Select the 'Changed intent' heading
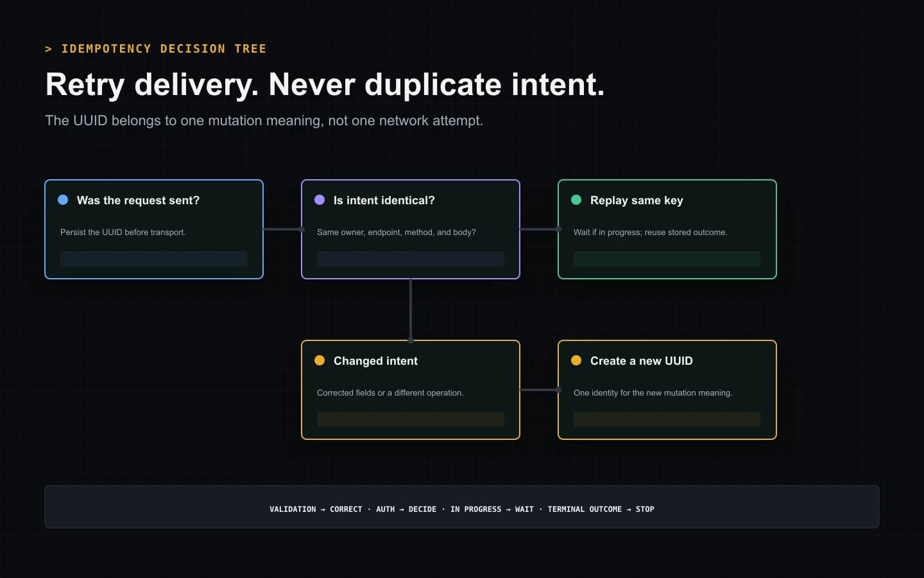The image size is (924, 578). point(375,361)
